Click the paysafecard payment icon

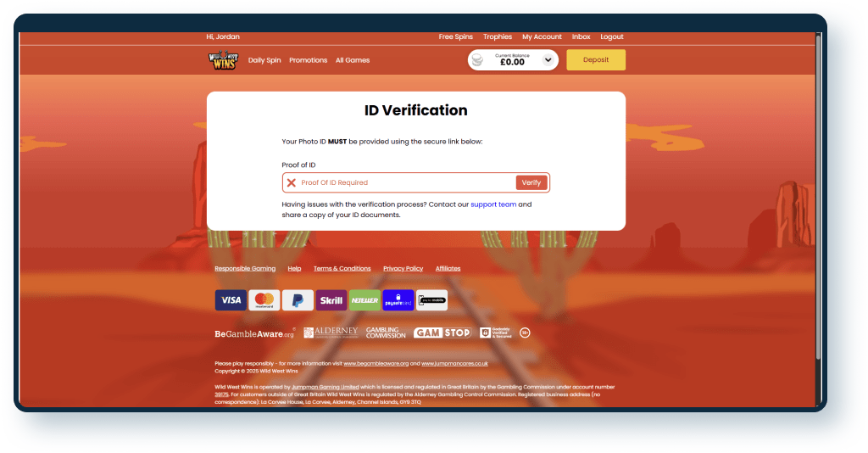(398, 300)
